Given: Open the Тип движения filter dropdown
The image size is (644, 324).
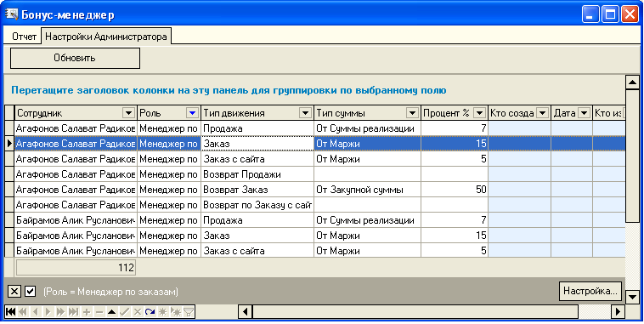Looking at the screenshot, I should pyautogui.click(x=305, y=113).
